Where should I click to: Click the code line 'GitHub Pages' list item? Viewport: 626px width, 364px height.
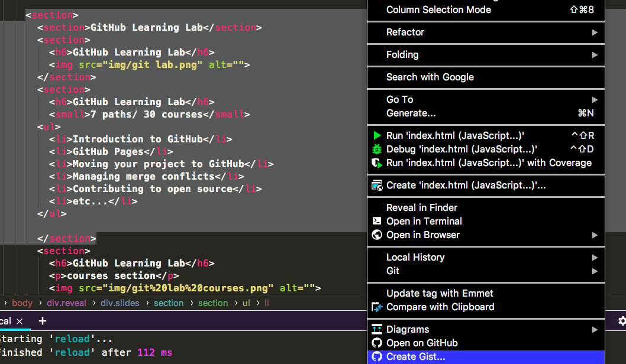(x=111, y=151)
